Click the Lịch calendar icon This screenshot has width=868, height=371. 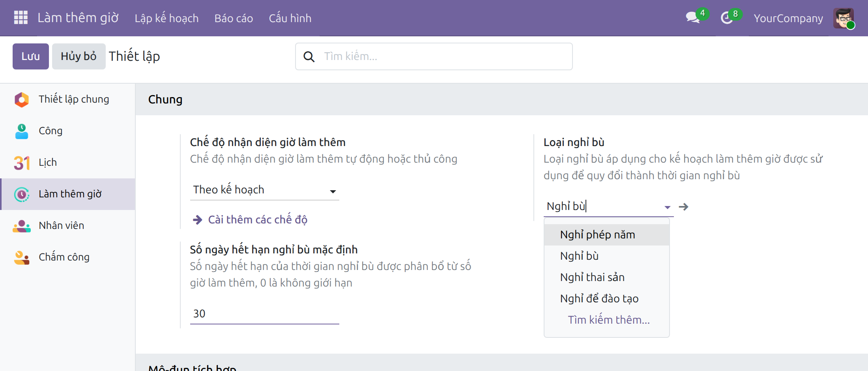click(x=22, y=163)
